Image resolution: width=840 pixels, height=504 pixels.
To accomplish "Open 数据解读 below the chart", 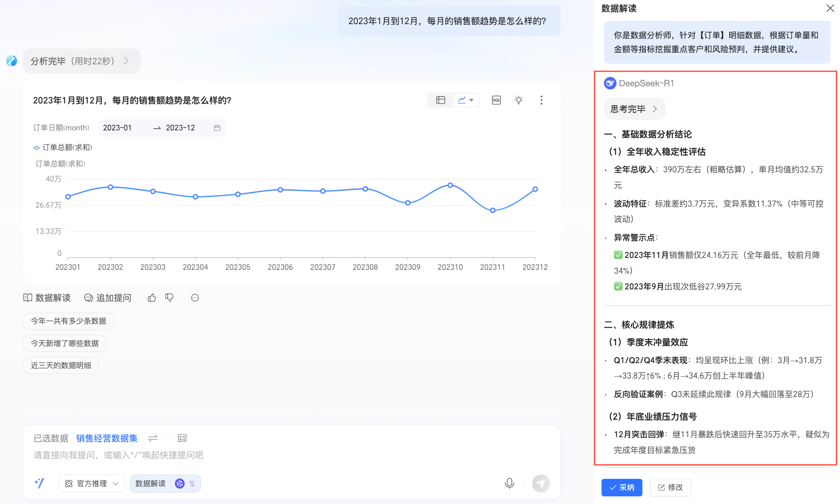I will click(47, 298).
